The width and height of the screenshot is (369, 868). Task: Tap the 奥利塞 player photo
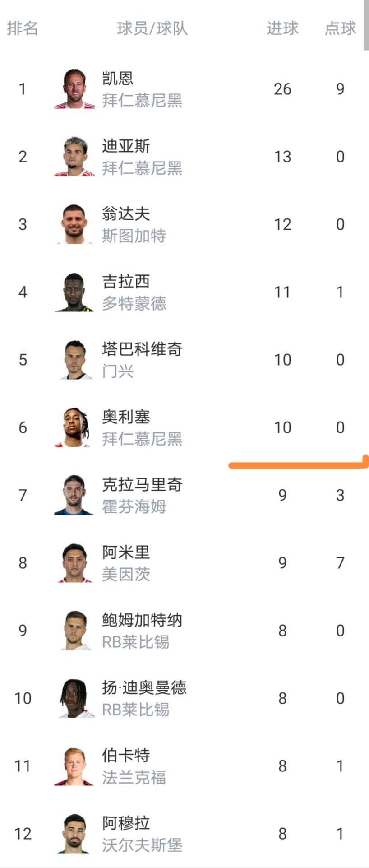point(74,427)
